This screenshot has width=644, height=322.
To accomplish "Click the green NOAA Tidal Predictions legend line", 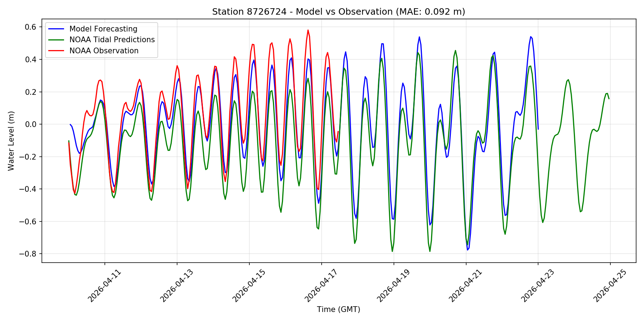I will (x=57, y=40).
